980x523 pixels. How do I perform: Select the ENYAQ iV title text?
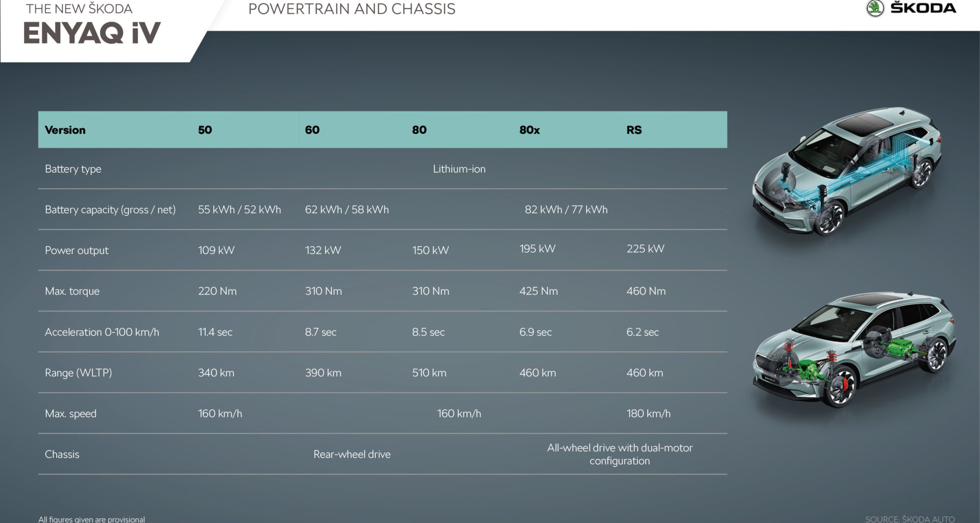click(x=92, y=34)
